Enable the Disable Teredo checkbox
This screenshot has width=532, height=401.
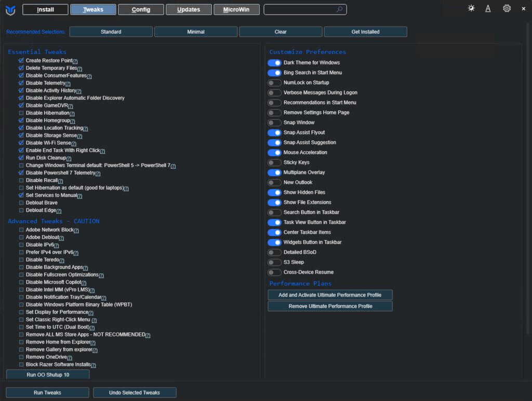coord(21,260)
